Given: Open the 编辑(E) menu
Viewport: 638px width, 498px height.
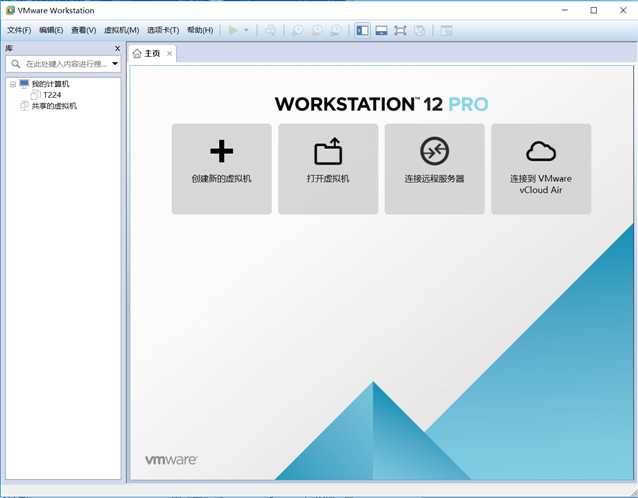Looking at the screenshot, I should pyautogui.click(x=51, y=31).
